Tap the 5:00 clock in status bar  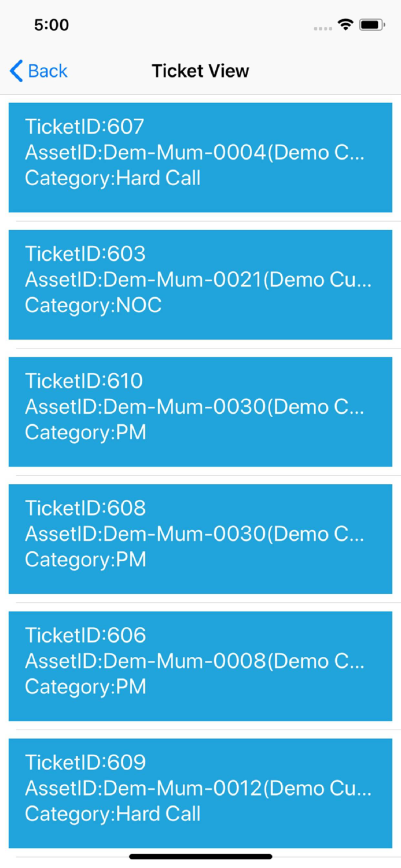[x=51, y=24]
